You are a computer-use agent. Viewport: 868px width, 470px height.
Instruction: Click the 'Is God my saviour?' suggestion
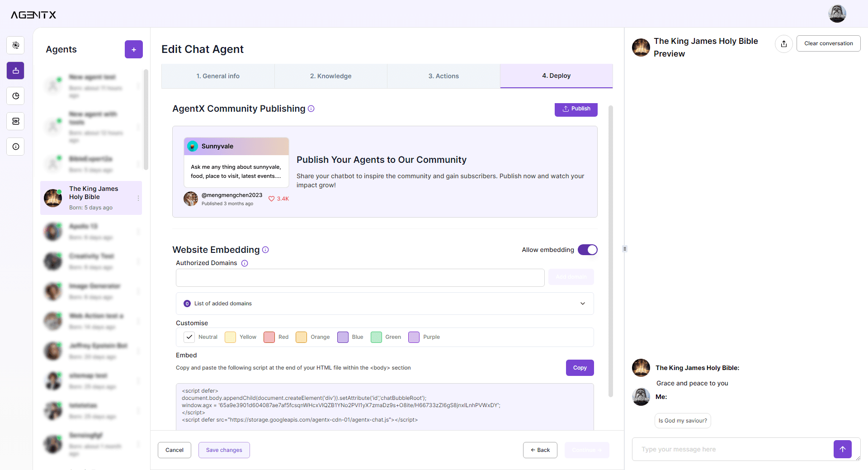click(683, 421)
